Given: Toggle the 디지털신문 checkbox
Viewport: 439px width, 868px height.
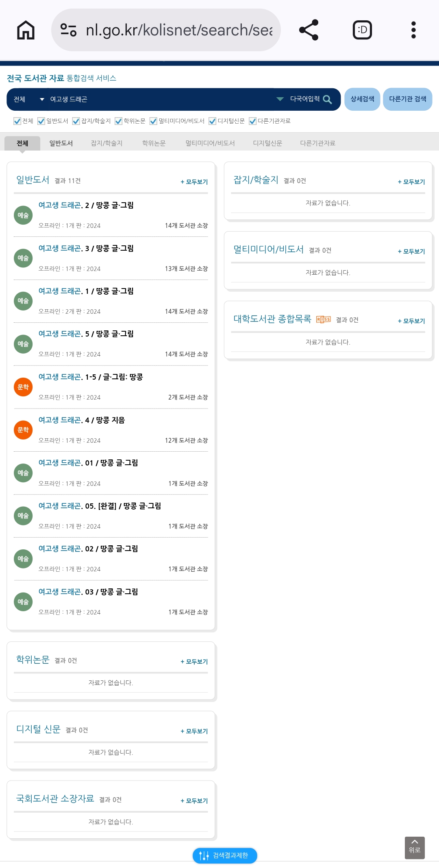Looking at the screenshot, I should tap(212, 121).
